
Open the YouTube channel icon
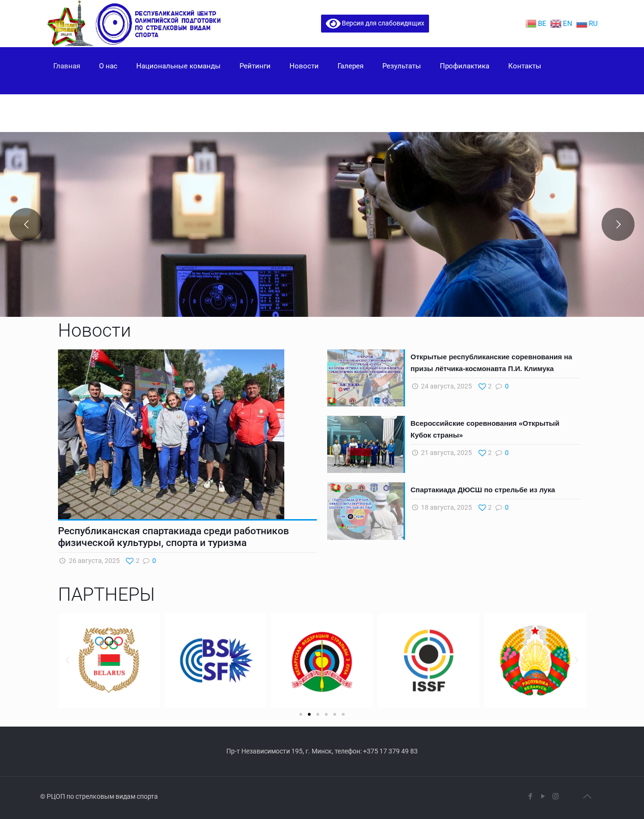pyautogui.click(x=543, y=796)
